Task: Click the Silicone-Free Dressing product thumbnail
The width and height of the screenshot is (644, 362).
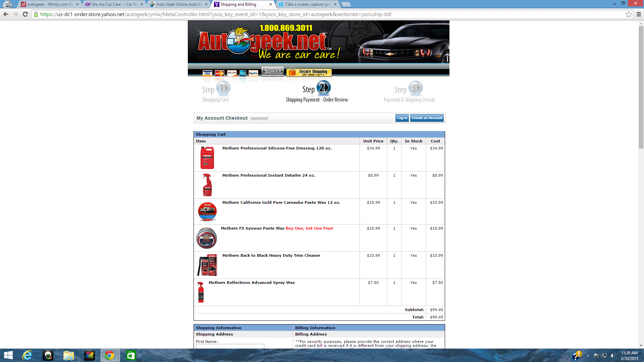Action: pos(207,158)
